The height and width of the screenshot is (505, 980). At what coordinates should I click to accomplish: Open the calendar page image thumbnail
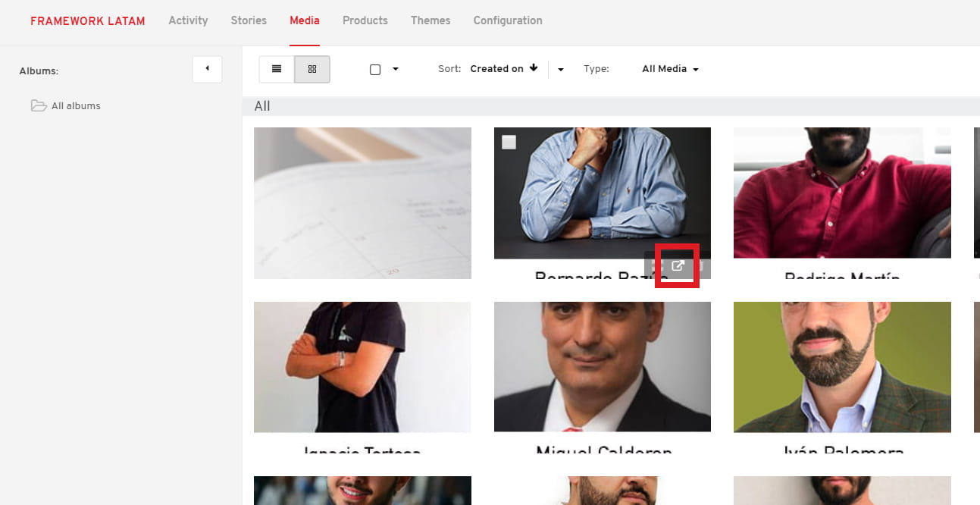362,203
